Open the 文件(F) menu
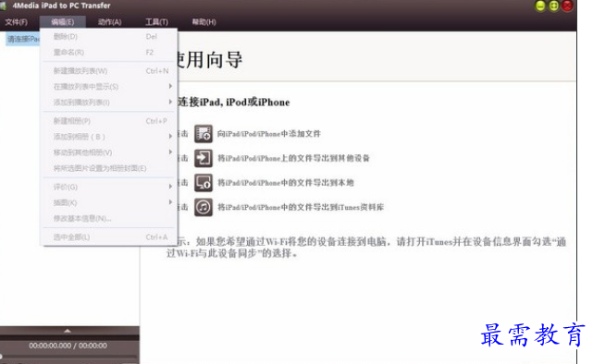Screen dimensions: 593x364 (17, 22)
